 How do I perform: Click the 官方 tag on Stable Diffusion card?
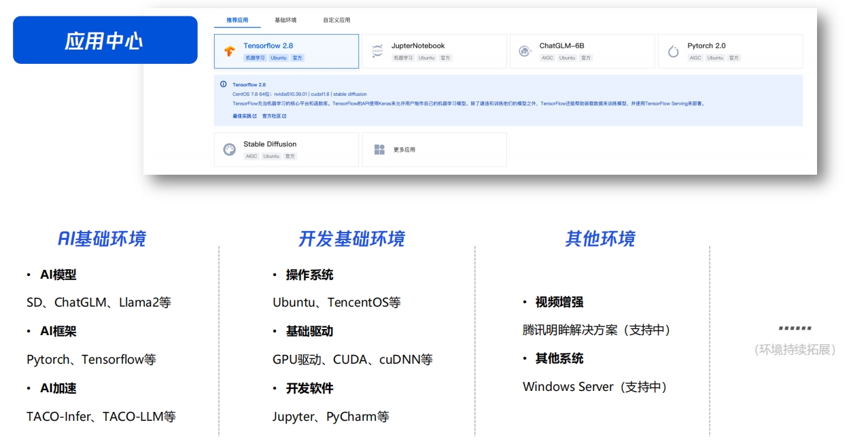click(290, 156)
